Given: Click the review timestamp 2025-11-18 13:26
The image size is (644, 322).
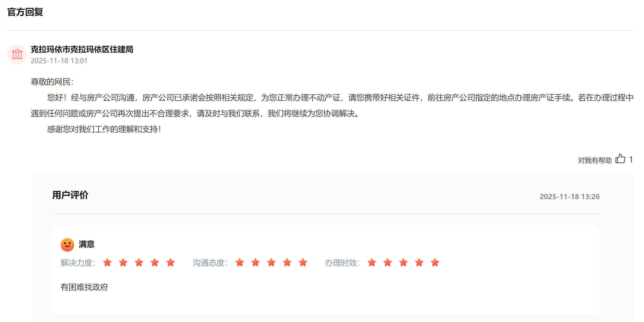Looking at the screenshot, I should pyautogui.click(x=569, y=197).
